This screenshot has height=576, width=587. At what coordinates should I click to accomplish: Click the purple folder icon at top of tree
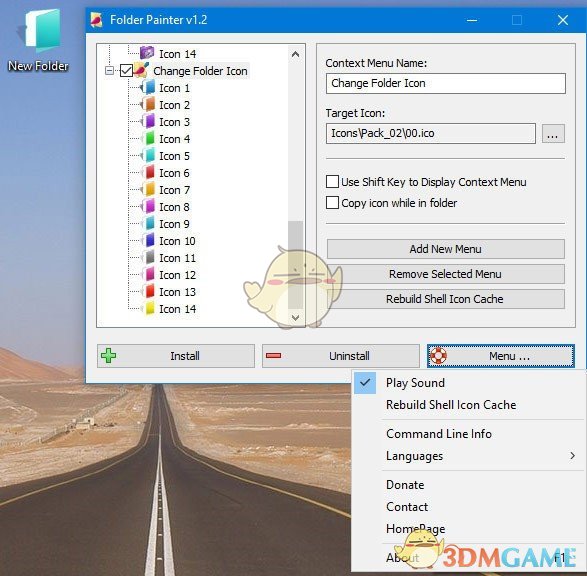[x=147, y=53]
